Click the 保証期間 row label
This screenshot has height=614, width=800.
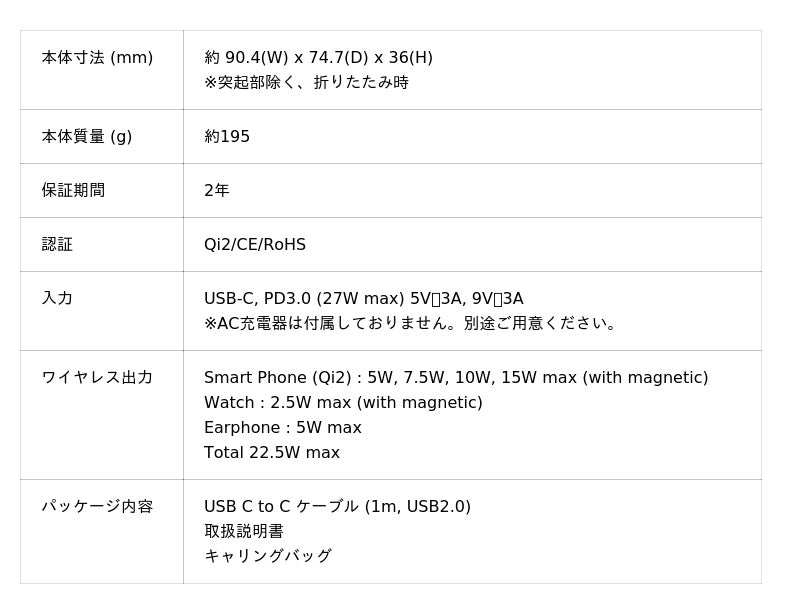(73, 190)
